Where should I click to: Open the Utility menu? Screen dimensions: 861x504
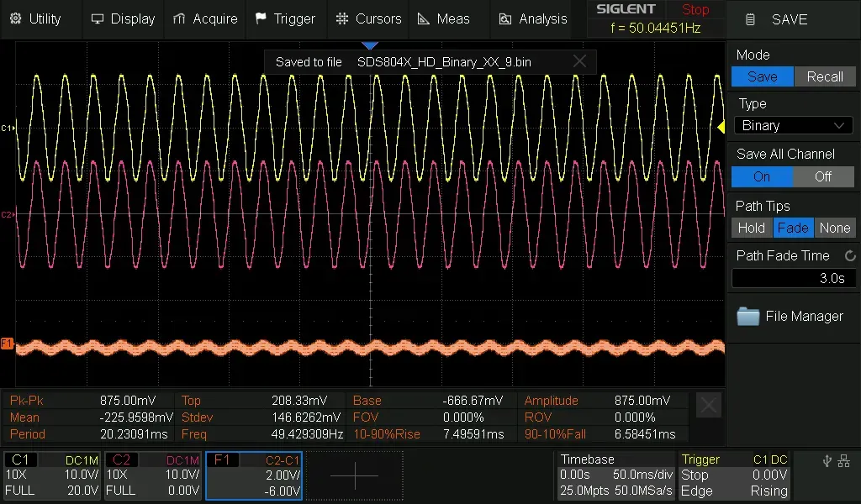pyautogui.click(x=35, y=18)
